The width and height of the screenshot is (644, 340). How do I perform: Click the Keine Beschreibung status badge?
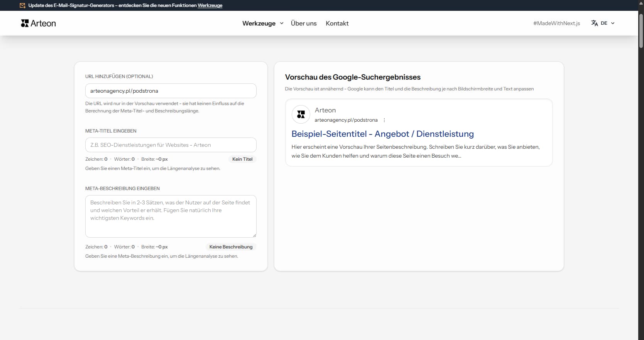[231, 247]
